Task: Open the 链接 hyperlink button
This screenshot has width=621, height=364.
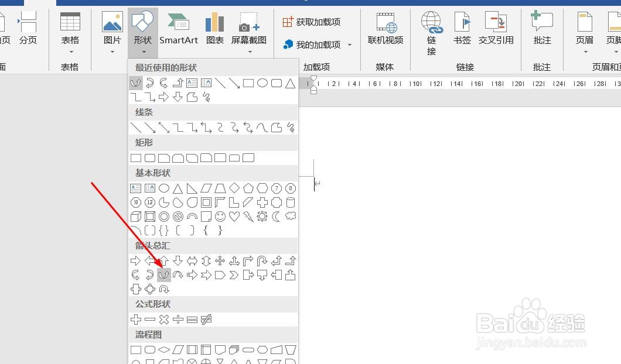Action: point(431,33)
